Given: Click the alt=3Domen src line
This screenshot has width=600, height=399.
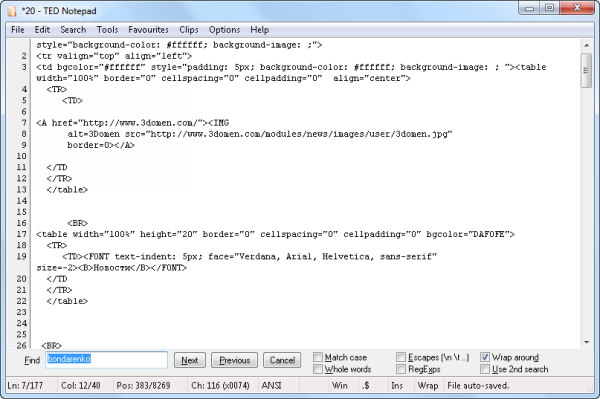Looking at the screenshot, I should pyautogui.click(x=260, y=134).
